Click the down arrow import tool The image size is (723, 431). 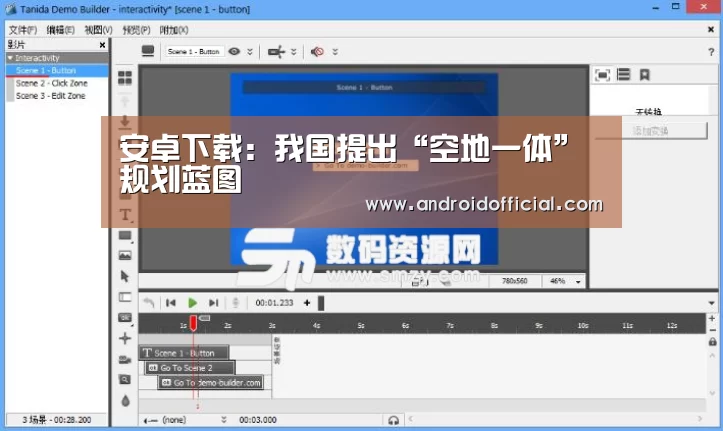125,122
